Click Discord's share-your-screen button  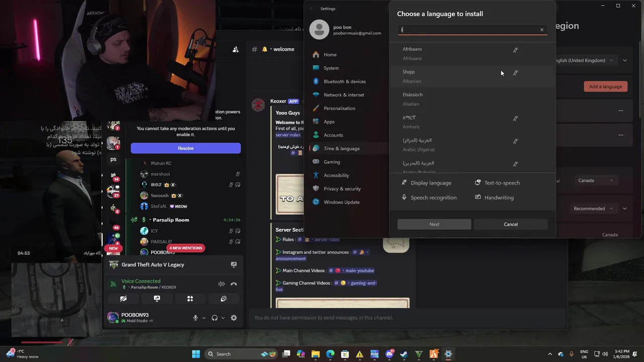[x=157, y=299]
